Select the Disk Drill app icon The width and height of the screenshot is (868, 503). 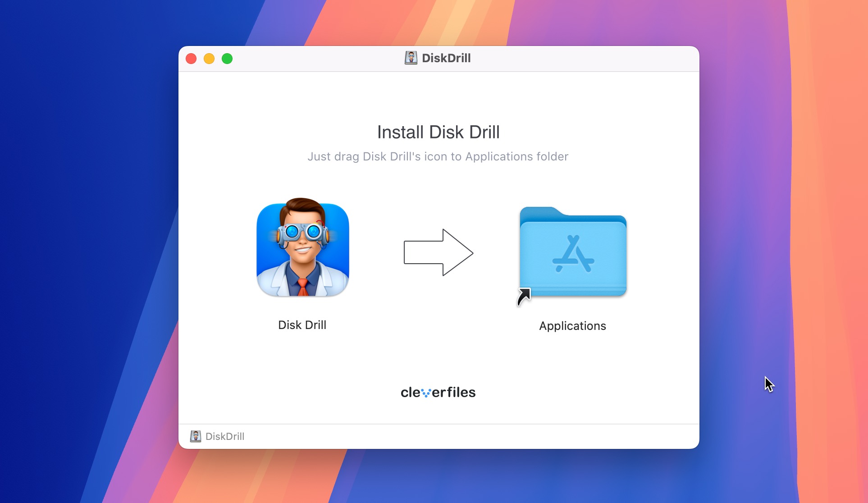[302, 247]
